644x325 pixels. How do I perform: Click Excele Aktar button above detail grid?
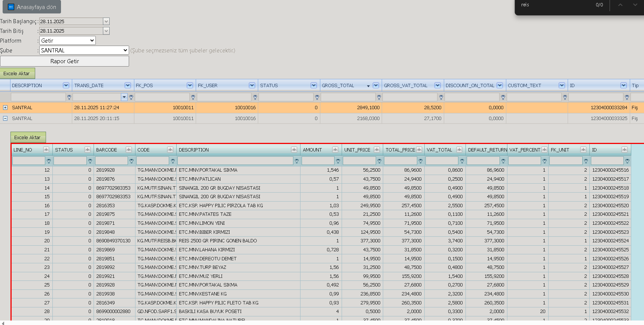pos(28,137)
